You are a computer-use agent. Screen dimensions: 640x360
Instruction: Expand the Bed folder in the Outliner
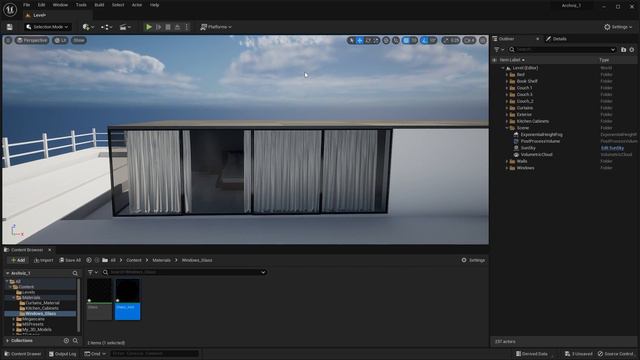click(x=507, y=75)
